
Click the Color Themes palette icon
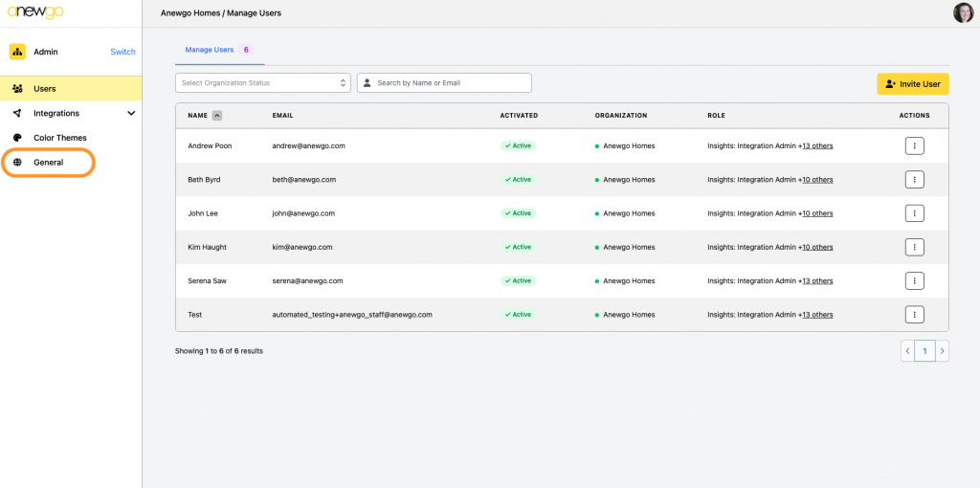(17, 138)
